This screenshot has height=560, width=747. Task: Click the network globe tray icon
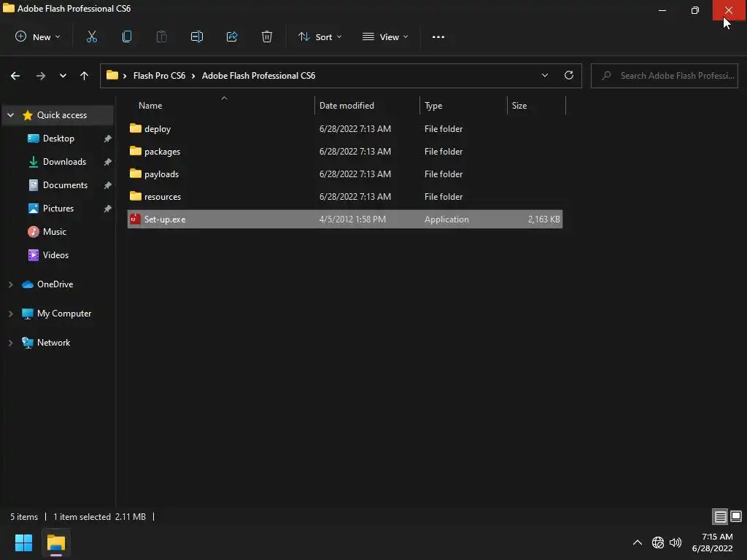click(658, 542)
